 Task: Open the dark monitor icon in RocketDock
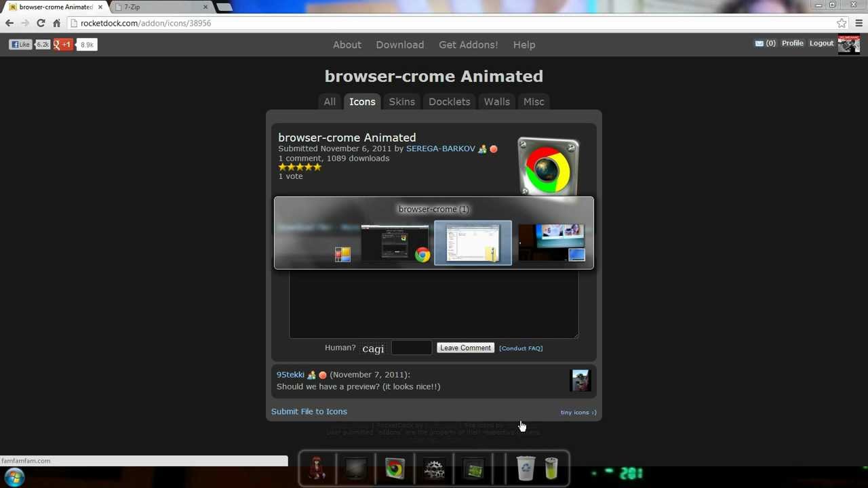pyautogui.click(x=355, y=468)
